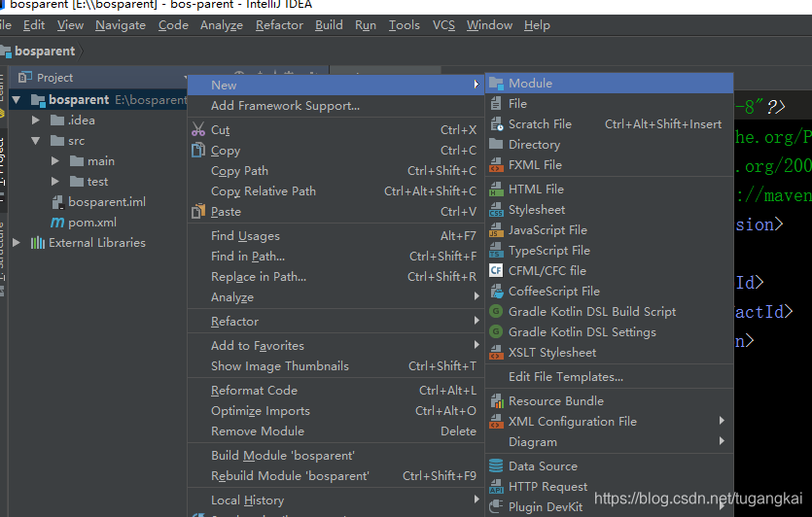Expand the .idea folder
The image size is (812, 517).
(36, 121)
